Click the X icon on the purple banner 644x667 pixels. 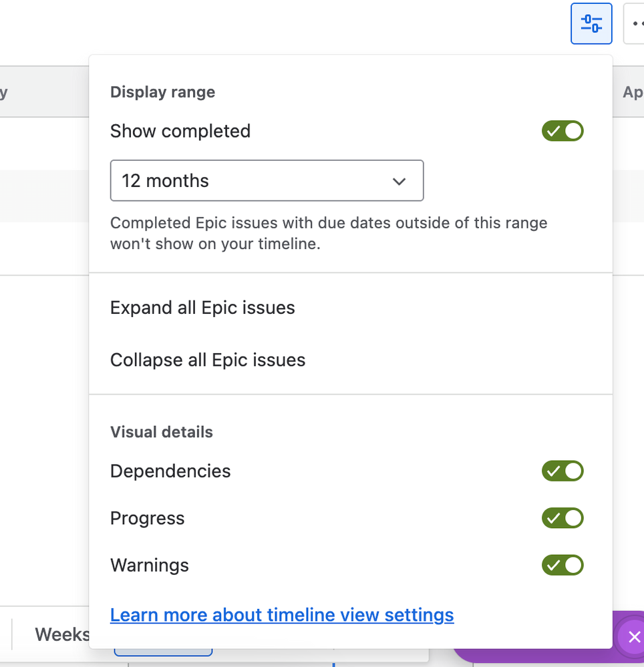(633, 636)
